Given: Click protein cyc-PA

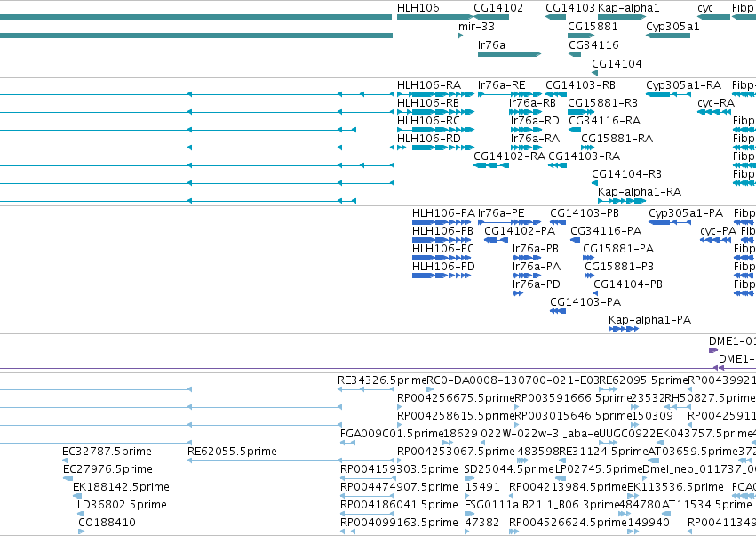Looking at the screenshot, I should (718, 231).
